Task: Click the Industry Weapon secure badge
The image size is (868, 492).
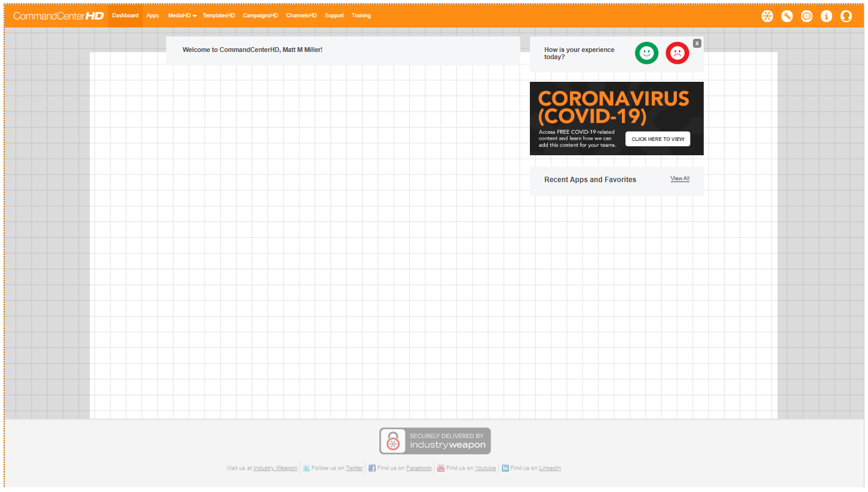Action: click(435, 441)
